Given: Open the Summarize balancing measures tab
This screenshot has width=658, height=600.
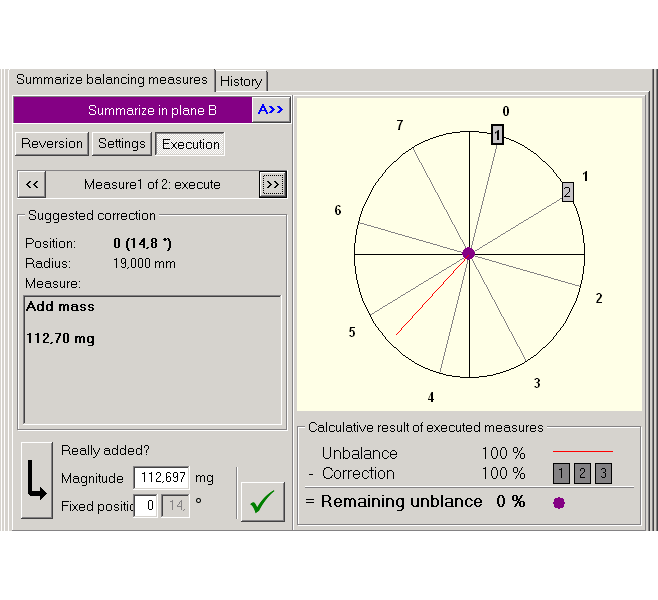Looking at the screenshot, I should coord(112,80).
